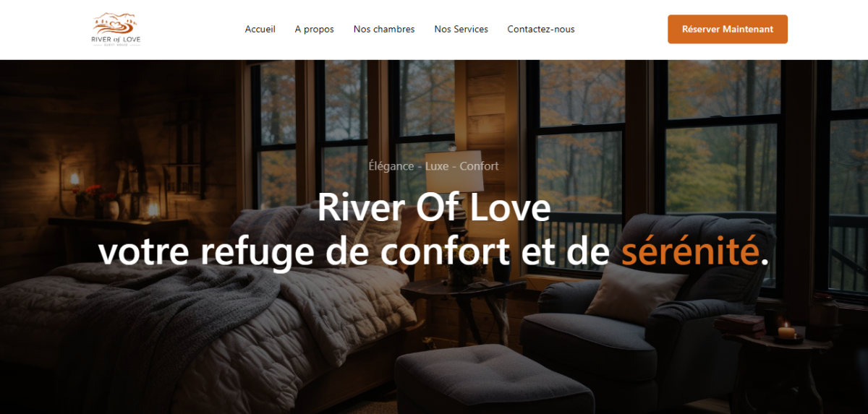Open the Nos Services menu item
The width and height of the screenshot is (868, 414).
[x=461, y=30]
